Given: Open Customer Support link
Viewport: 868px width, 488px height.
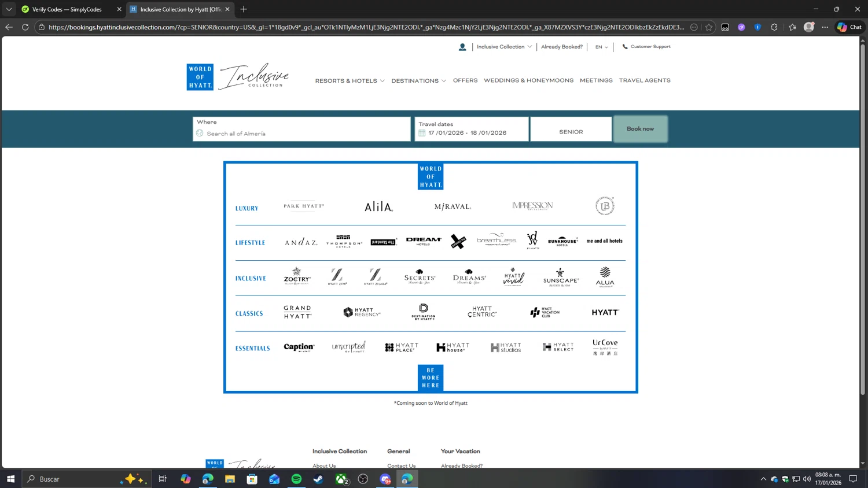Looking at the screenshot, I should click(646, 47).
